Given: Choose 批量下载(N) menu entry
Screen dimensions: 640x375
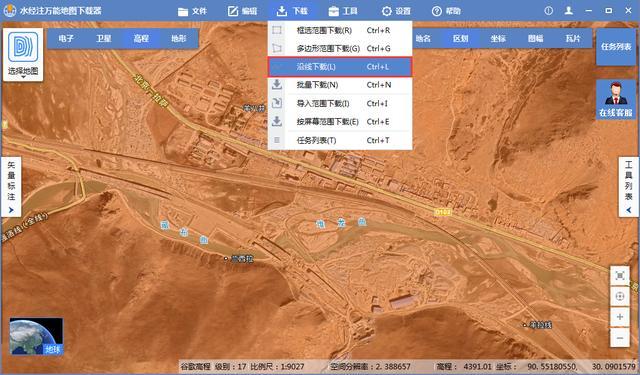Looking at the screenshot, I should tap(340, 85).
